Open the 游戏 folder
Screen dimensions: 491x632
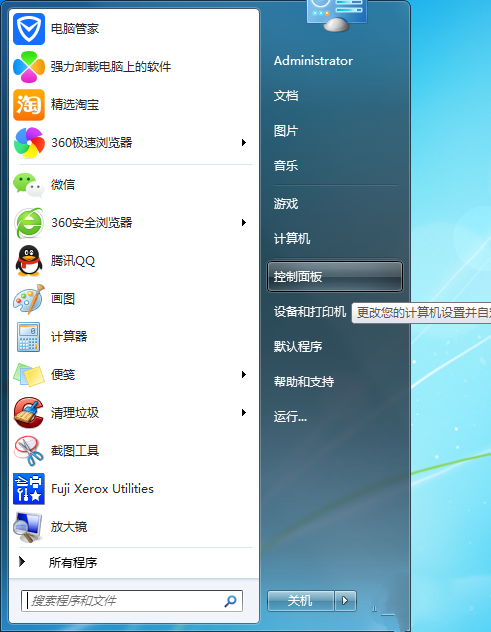pos(286,204)
